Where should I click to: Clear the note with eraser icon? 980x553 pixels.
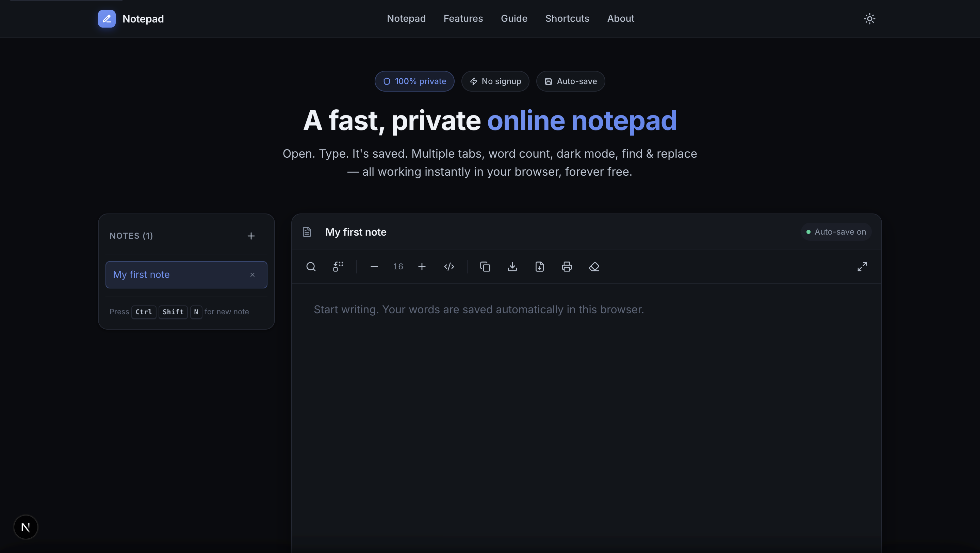point(594,267)
